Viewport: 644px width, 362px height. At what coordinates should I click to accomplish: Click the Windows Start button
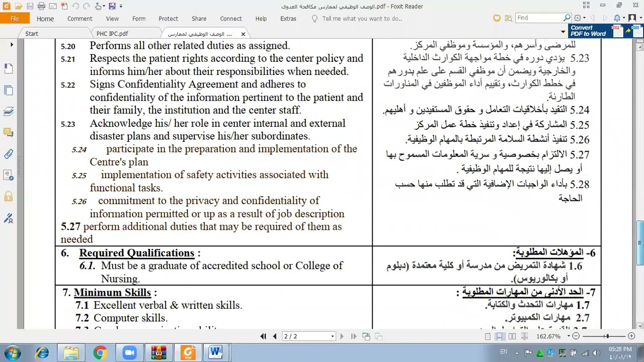click(12, 352)
